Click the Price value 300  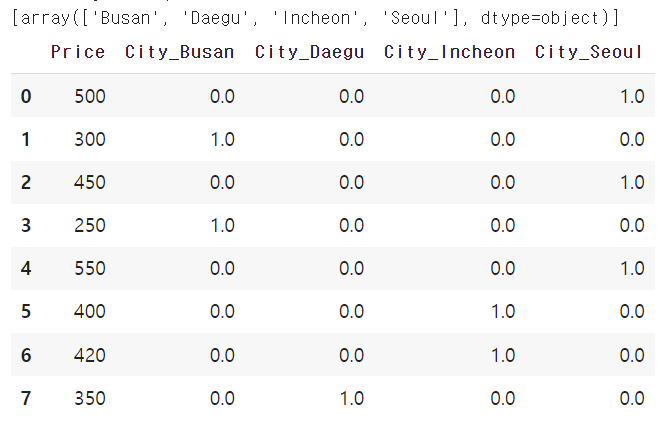pos(90,139)
